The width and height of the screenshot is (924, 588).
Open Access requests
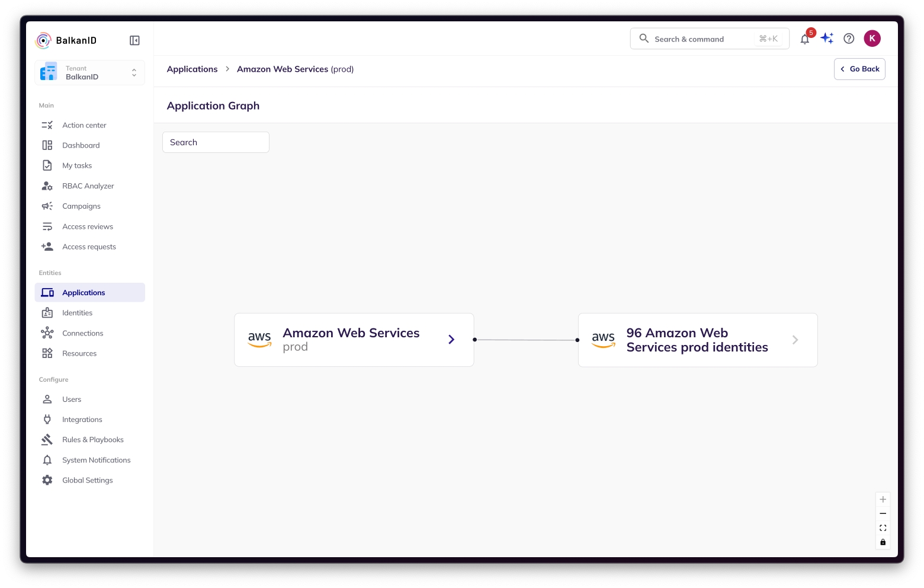click(x=90, y=247)
